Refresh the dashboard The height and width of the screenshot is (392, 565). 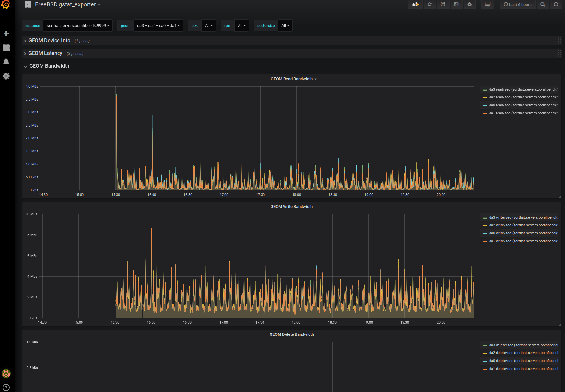[556, 4]
